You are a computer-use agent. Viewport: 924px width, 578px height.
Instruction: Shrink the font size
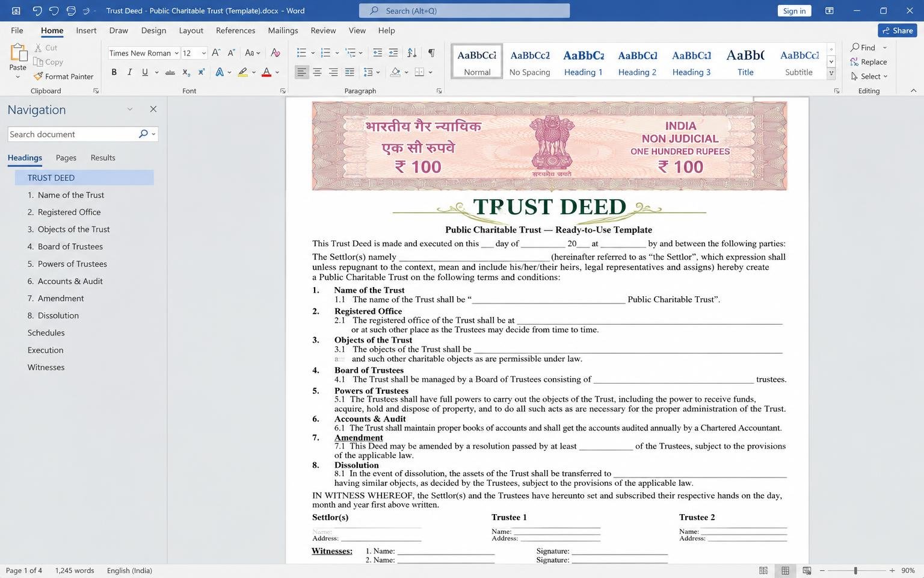point(231,53)
